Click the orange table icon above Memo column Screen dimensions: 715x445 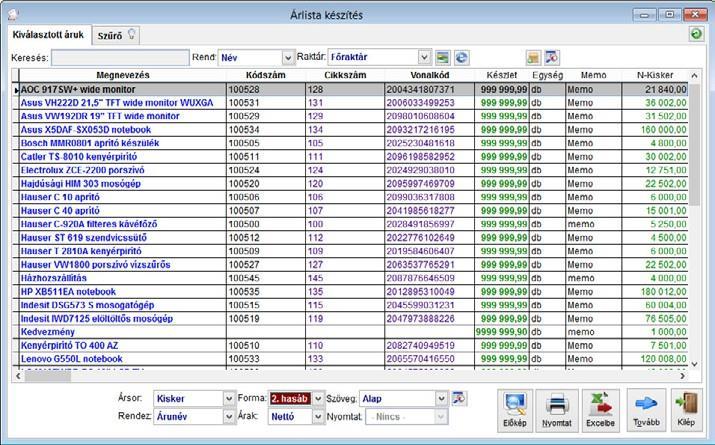point(533,57)
